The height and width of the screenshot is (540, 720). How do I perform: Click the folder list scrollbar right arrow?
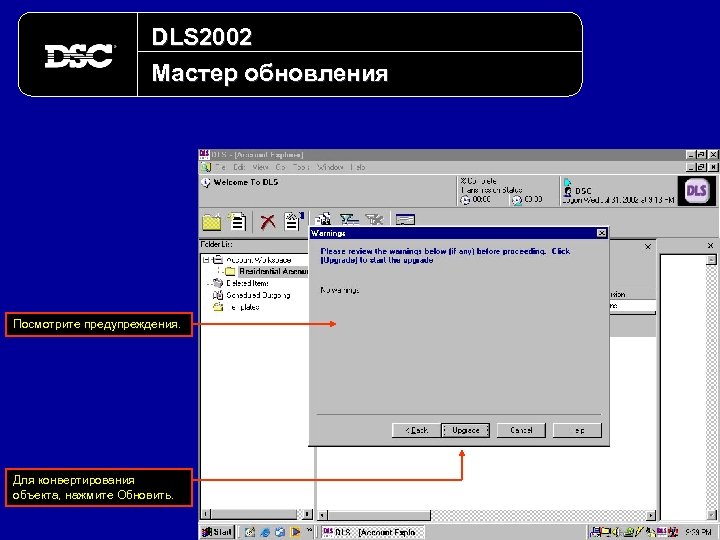[308, 514]
